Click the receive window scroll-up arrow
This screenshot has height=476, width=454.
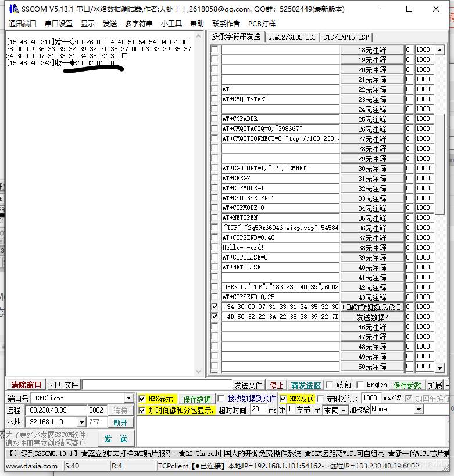click(199, 37)
